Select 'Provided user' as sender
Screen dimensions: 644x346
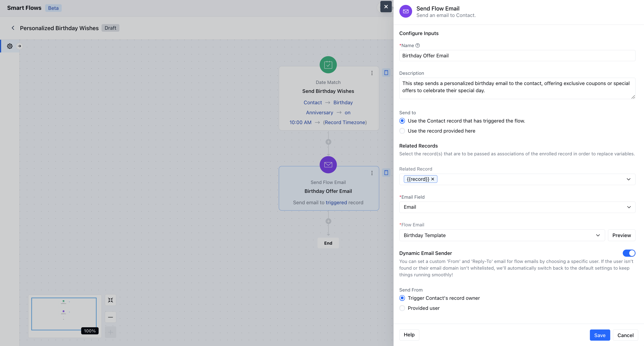coord(402,308)
